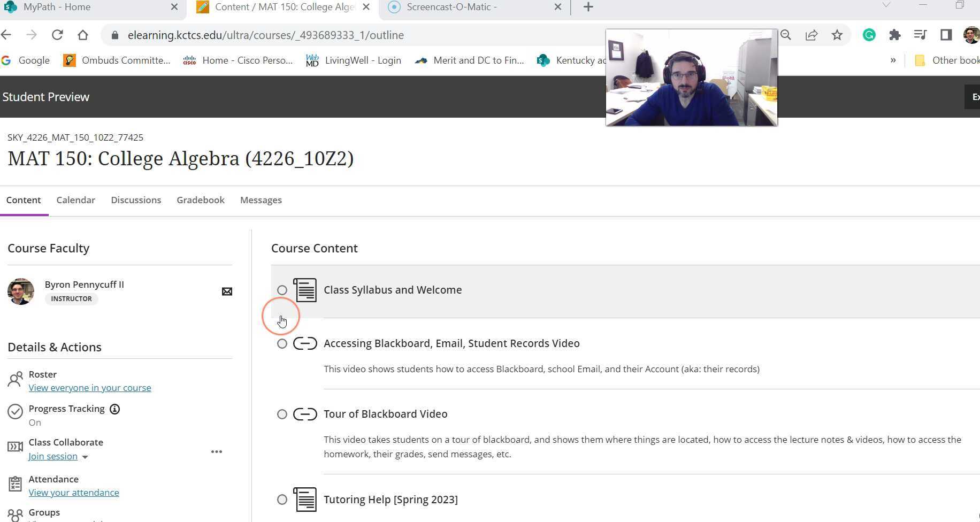The height and width of the screenshot is (522, 980).
Task: Switch to the Gradebook tab
Action: click(x=200, y=199)
